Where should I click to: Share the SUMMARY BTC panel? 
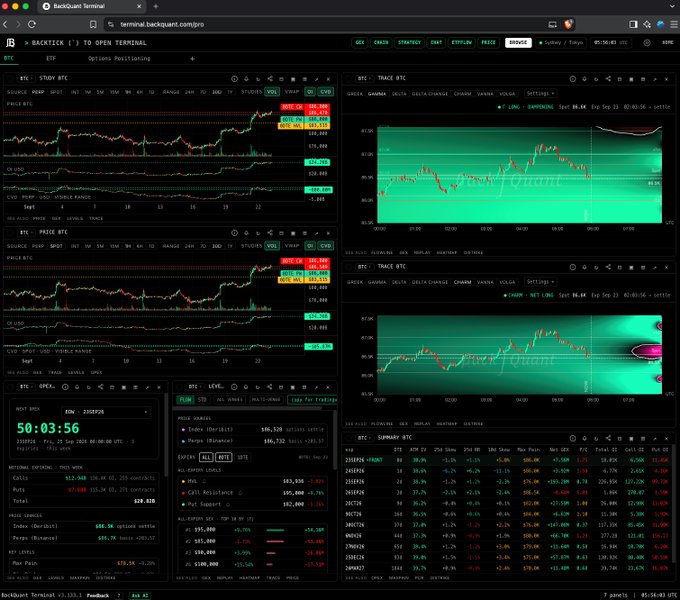pos(608,438)
